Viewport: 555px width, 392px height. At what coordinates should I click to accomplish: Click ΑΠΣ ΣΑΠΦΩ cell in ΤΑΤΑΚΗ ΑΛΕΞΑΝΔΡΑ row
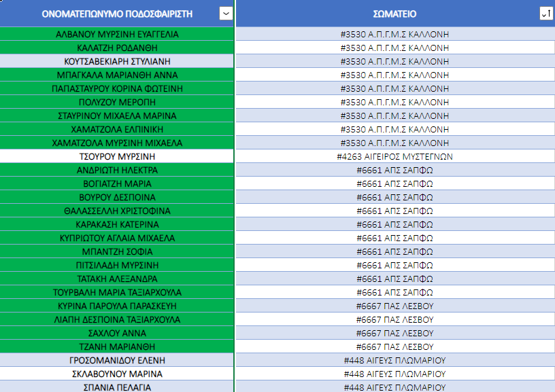[x=395, y=279]
